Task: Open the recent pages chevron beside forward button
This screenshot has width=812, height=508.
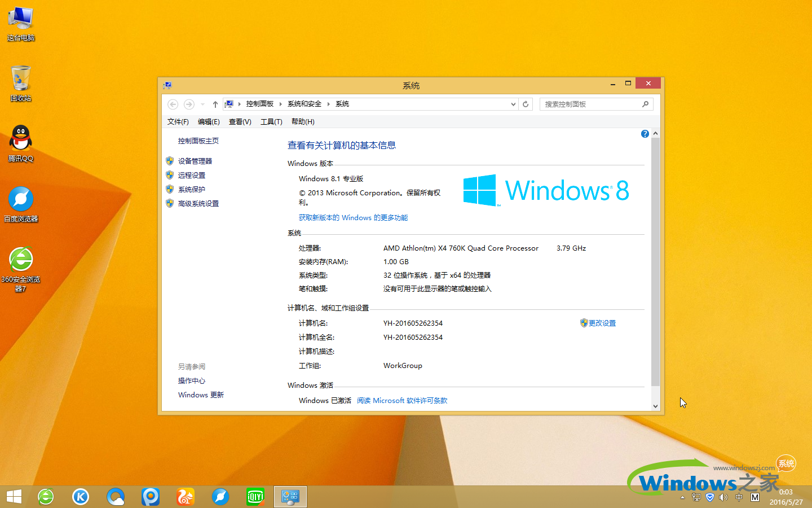Action: 202,104
